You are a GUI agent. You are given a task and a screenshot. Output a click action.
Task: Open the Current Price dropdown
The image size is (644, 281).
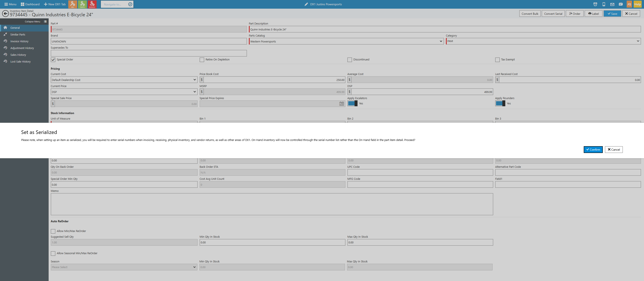point(124,92)
